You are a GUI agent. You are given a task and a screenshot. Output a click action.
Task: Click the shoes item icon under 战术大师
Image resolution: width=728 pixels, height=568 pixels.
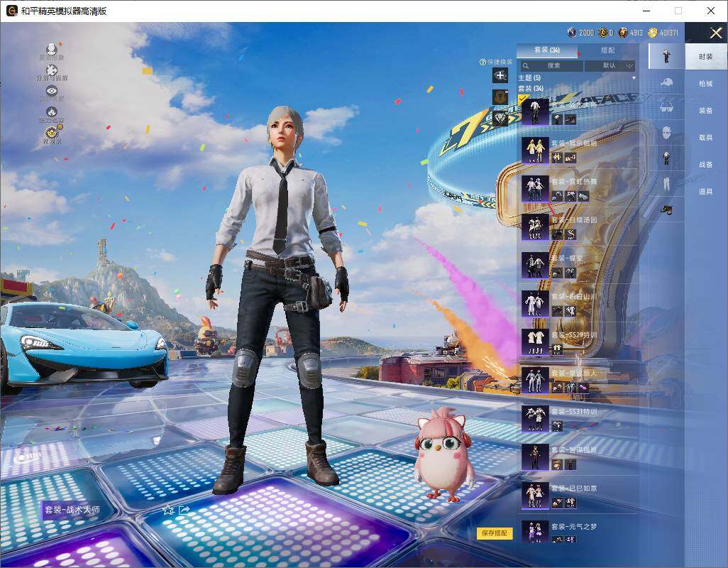point(570,120)
